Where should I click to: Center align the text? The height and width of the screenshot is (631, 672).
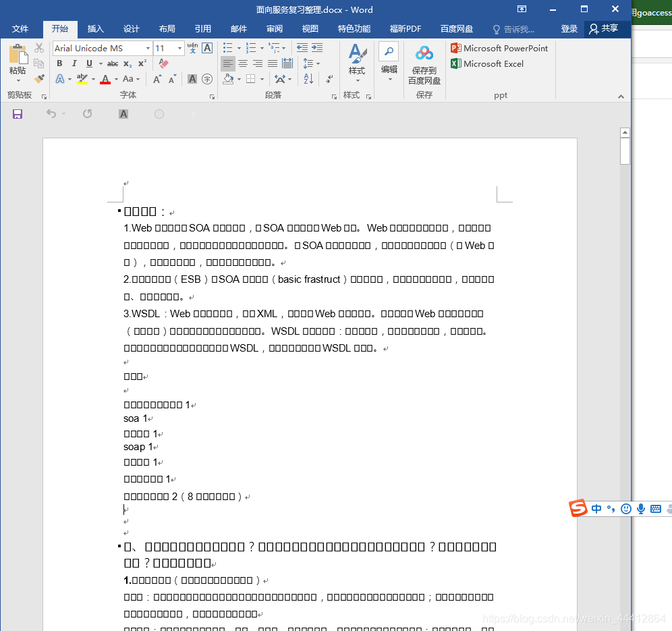coord(243,63)
